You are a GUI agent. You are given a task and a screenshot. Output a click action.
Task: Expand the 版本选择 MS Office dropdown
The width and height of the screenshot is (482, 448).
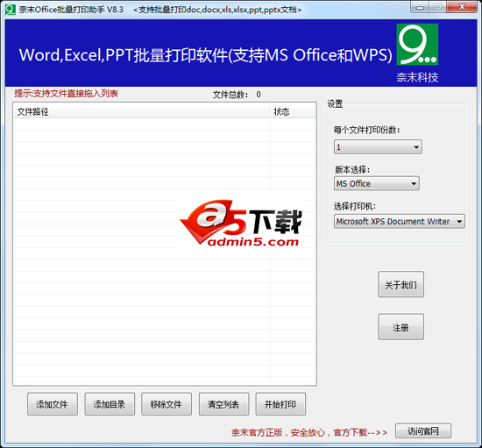coord(377,183)
